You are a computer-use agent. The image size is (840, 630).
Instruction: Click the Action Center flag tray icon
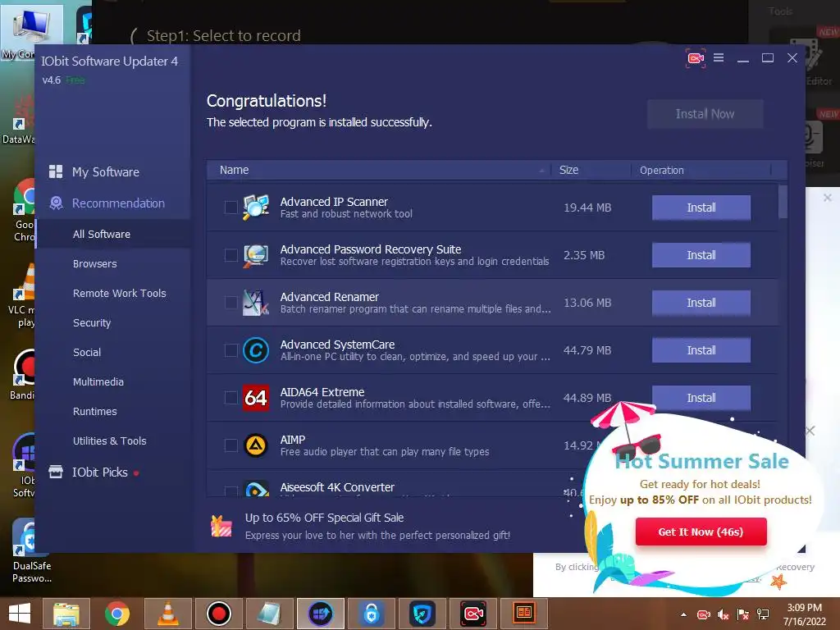pyautogui.click(x=743, y=614)
